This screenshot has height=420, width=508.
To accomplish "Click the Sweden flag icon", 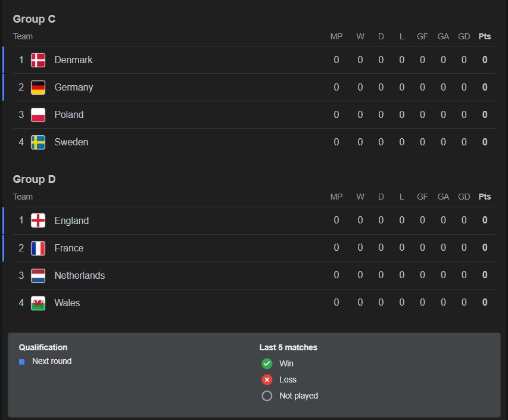I will [x=38, y=142].
